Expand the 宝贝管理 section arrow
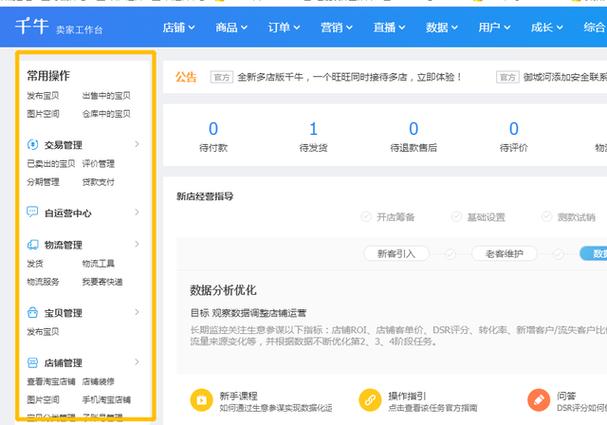The width and height of the screenshot is (607, 425). [x=137, y=312]
